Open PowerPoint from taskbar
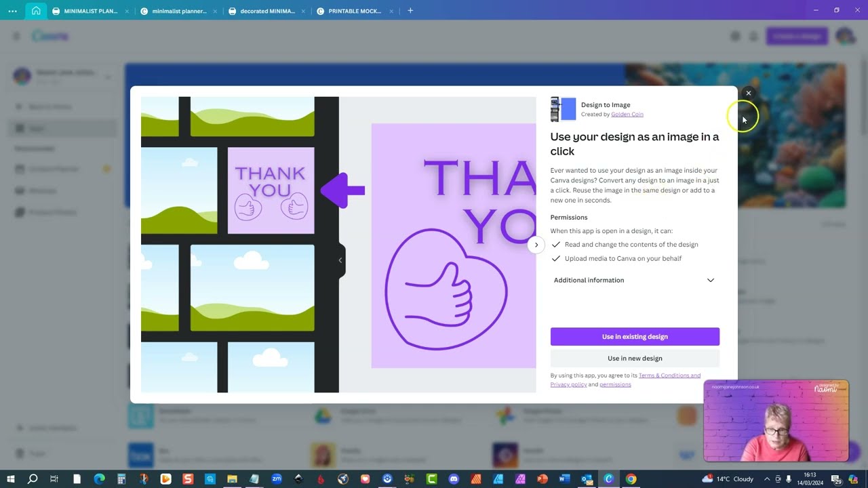This screenshot has height=488, width=868. click(x=542, y=479)
